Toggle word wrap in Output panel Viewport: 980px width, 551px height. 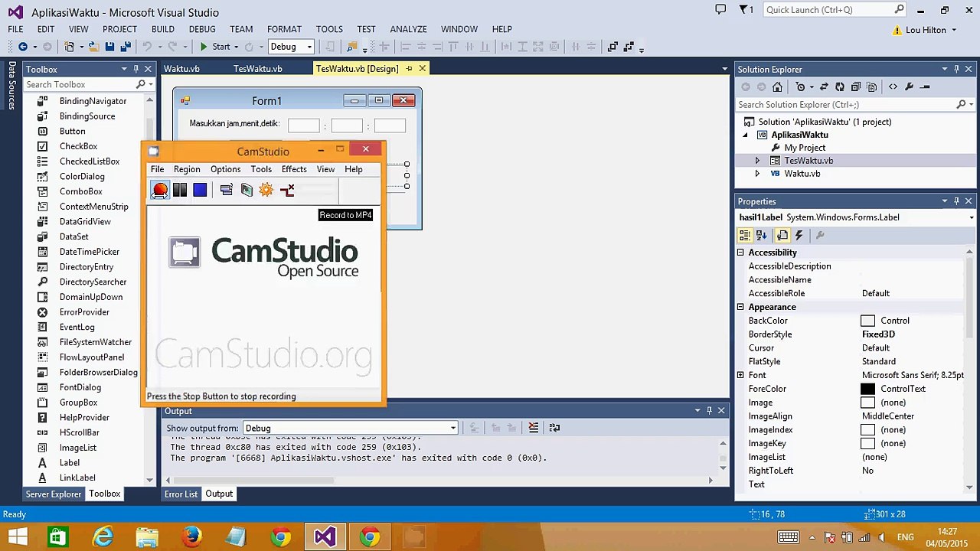click(x=554, y=428)
